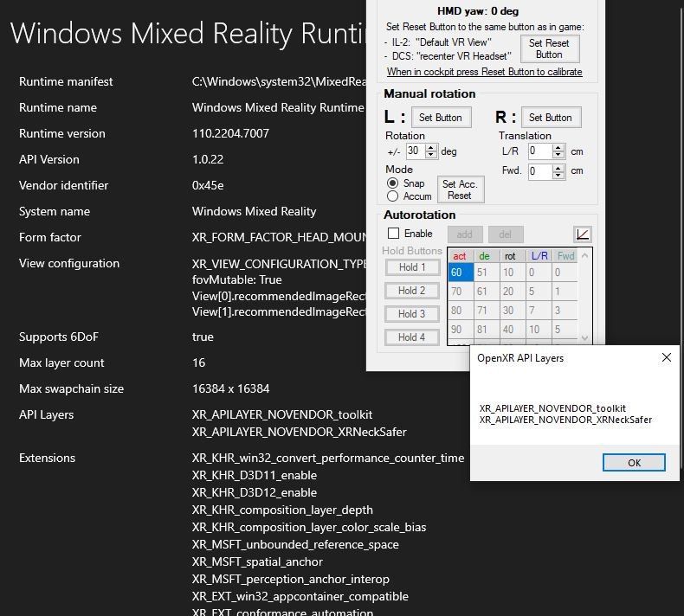Select the rot cell showing 20

[513, 292]
